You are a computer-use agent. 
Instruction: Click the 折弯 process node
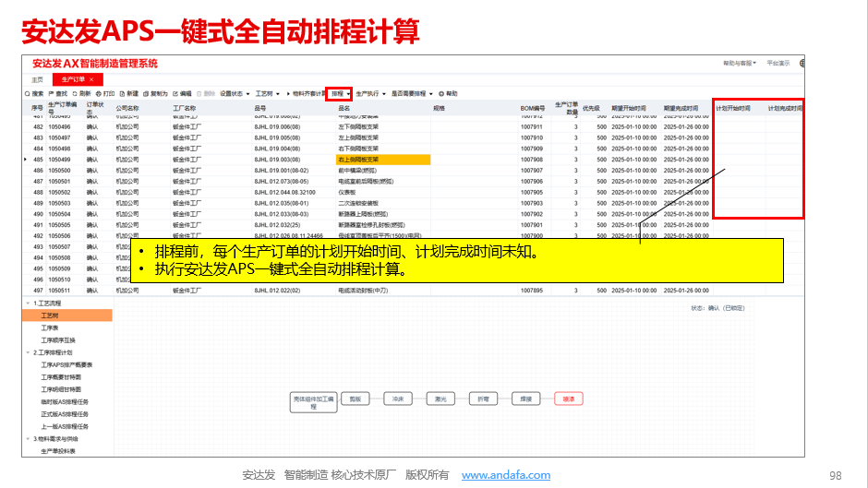click(483, 399)
